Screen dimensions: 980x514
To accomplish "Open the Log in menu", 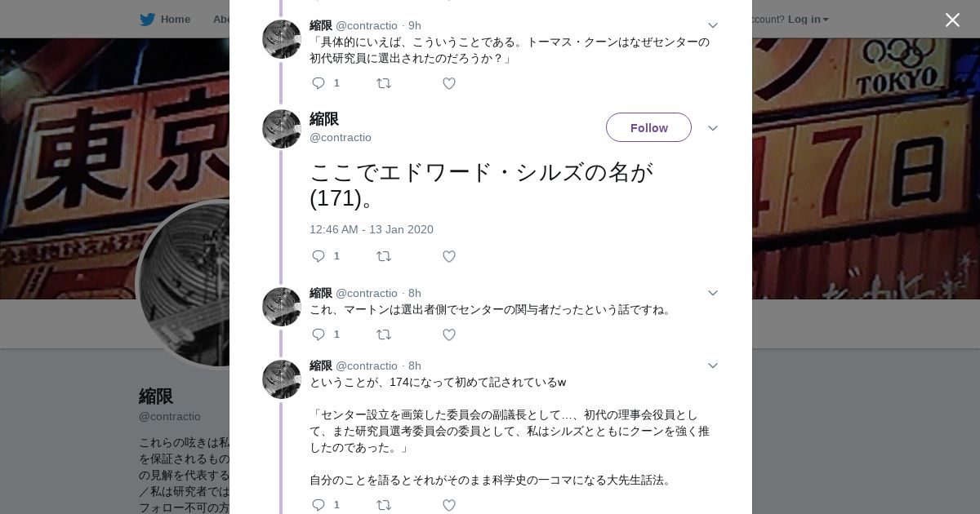I will click(x=808, y=19).
